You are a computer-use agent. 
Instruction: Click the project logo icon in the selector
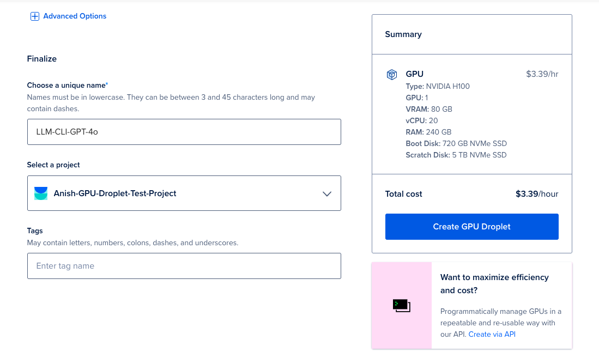[41, 193]
